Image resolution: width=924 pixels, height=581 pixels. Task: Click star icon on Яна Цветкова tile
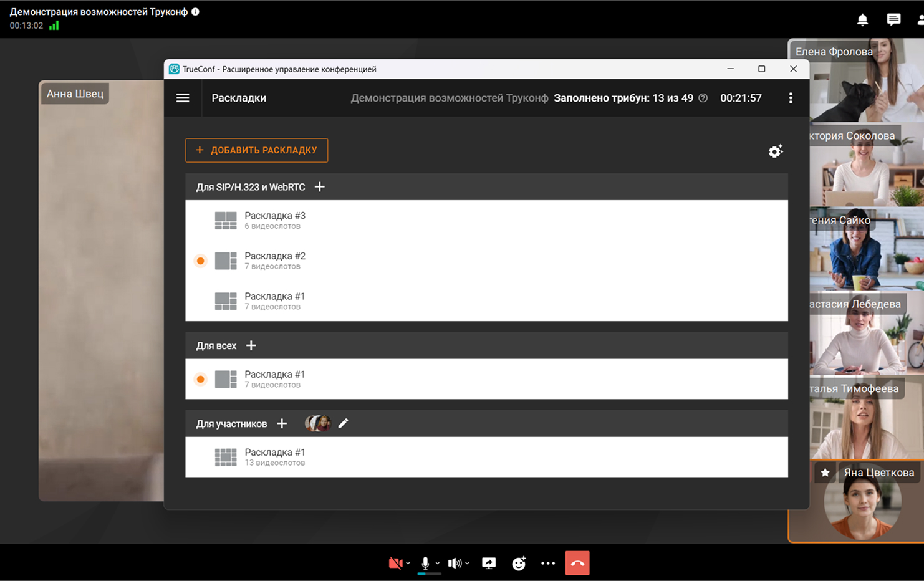coord(825,473)
